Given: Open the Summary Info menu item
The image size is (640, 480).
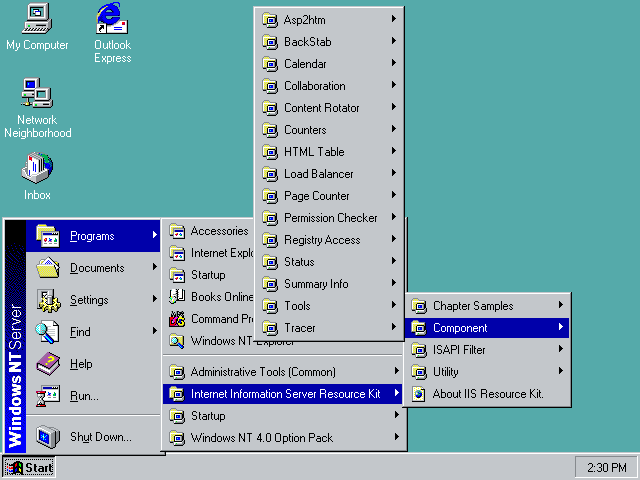Looking at the screenshot, I should pyautogui.click(x=329, y=284).
